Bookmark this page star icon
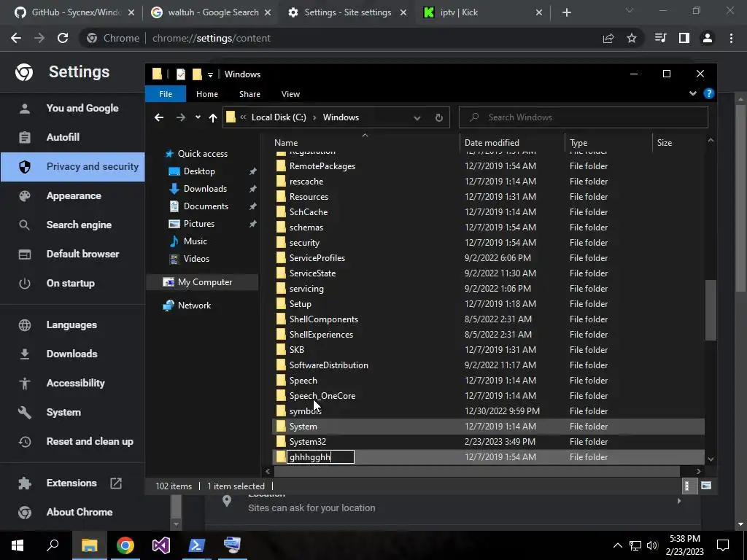Screen dimensions: 747x560 tap(632, 38)
